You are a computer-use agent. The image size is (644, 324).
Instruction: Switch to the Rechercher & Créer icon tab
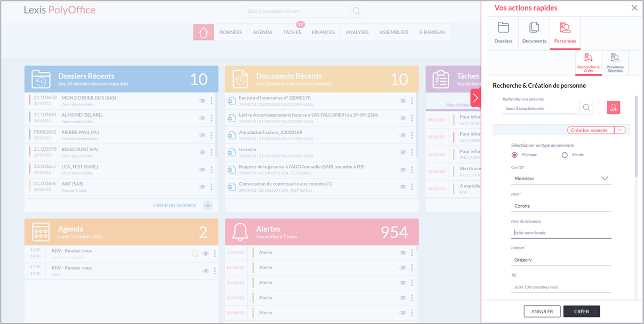point(589,62)
